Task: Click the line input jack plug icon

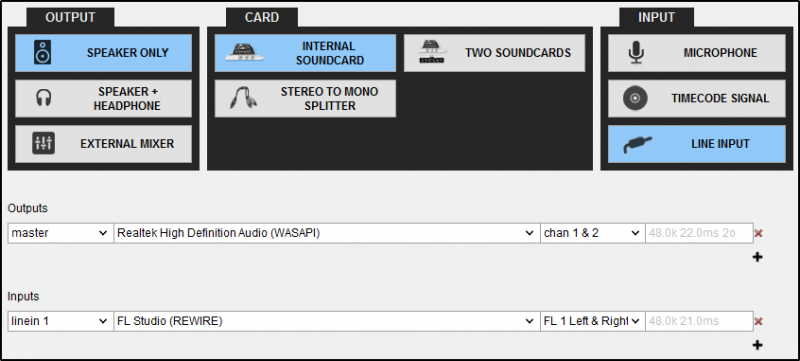Action: pyautogui.click(x=637, y=144)
